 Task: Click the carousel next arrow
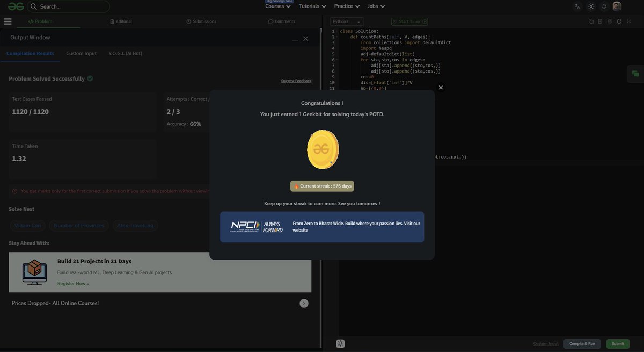304,304
